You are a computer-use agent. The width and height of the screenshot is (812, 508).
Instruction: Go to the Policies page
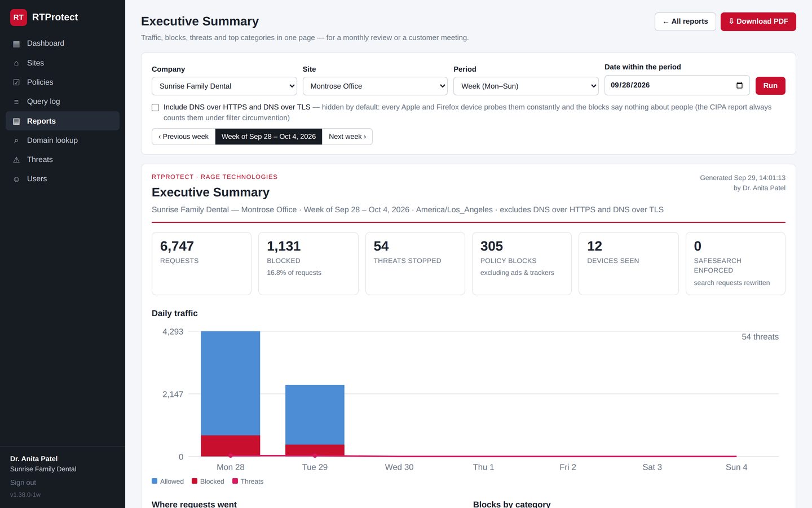click(63, 82)
